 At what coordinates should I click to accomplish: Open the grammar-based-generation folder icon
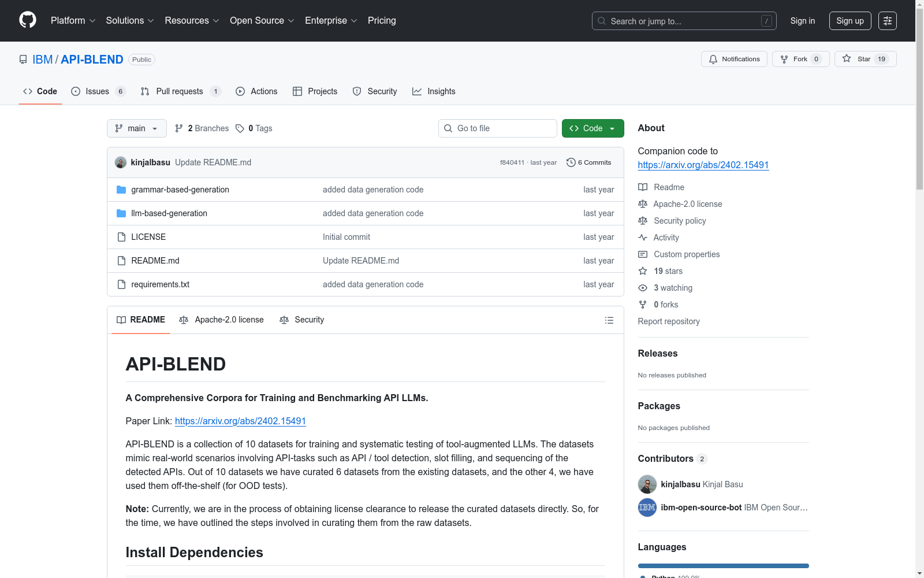[121, 190]
